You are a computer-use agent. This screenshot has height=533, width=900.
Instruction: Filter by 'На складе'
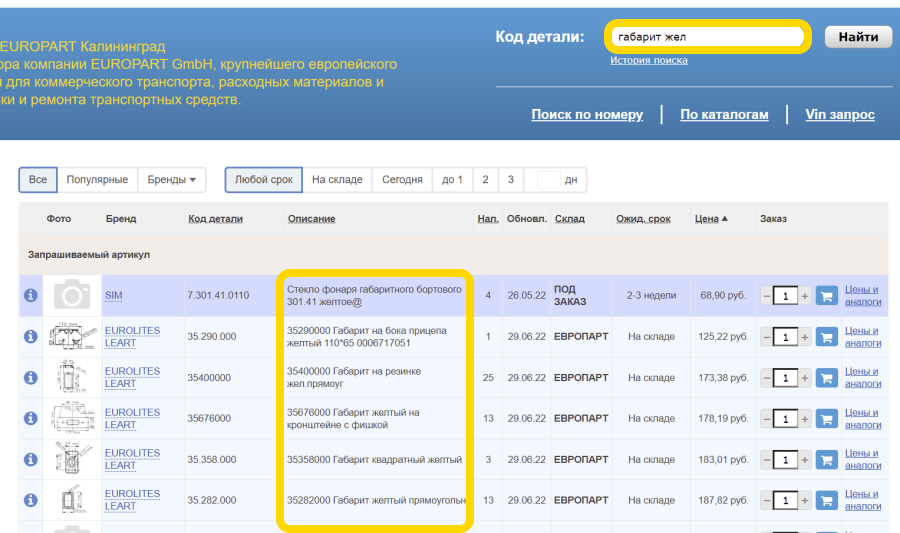click(x=337, y=180)
